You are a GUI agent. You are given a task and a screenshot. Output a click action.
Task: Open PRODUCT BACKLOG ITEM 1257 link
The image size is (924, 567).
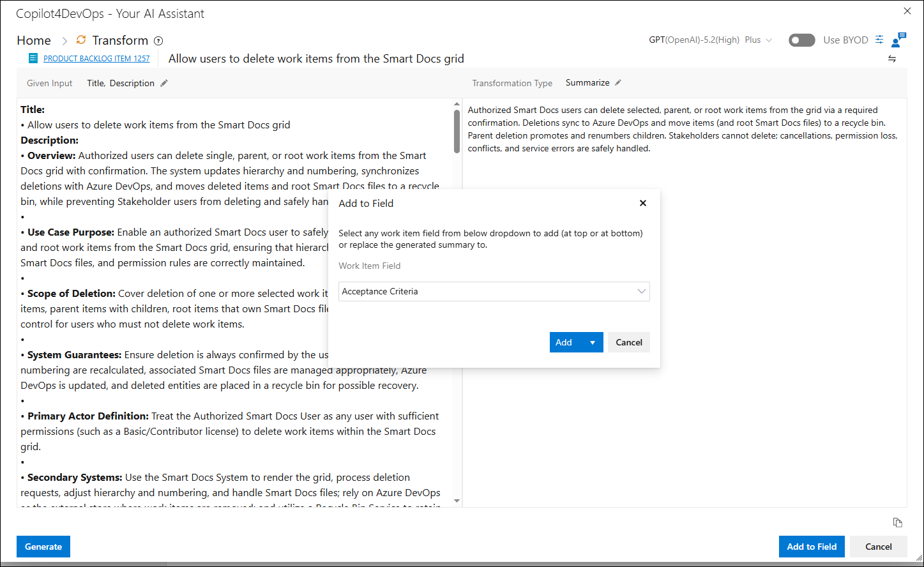coord(96,59)
